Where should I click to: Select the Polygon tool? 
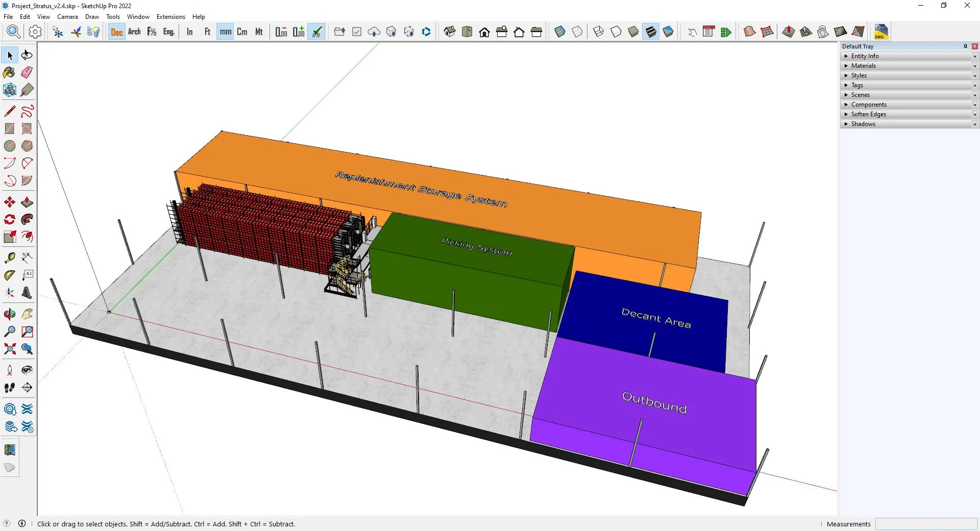(27, 146)
